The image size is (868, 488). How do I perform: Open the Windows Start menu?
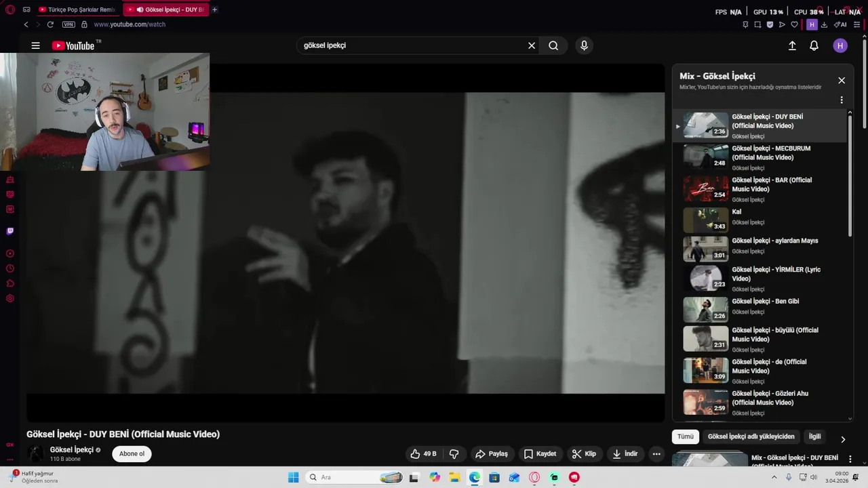[x=293, y=477]
